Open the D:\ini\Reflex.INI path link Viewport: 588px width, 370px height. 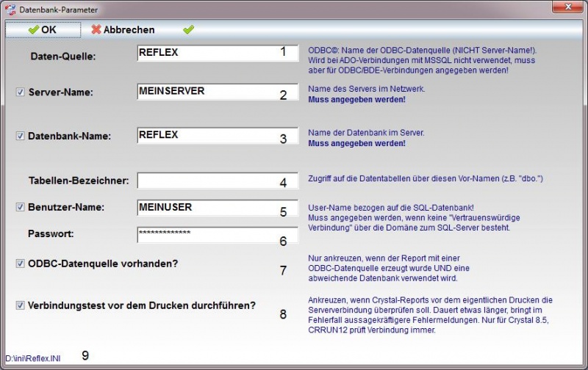[x=37, y=358]
